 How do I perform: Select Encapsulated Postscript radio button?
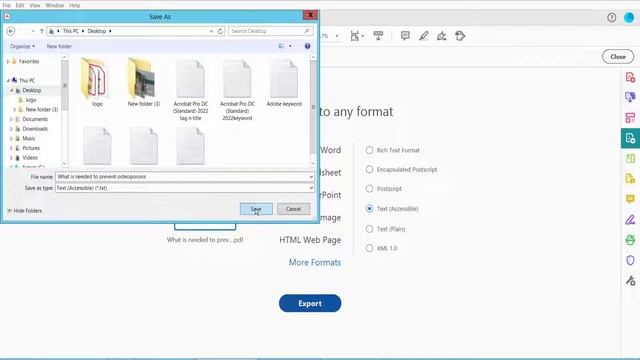369,169
